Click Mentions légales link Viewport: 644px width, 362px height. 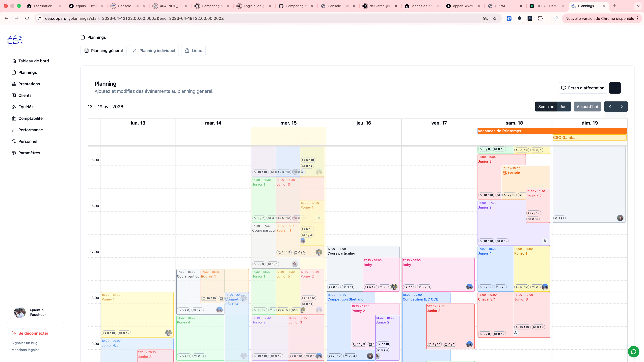[x=25, y=350]
